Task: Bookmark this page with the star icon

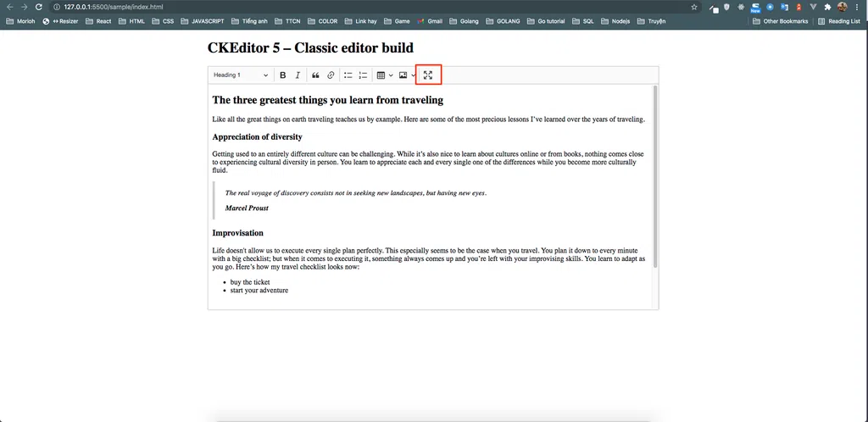Action: click(694, 7)
